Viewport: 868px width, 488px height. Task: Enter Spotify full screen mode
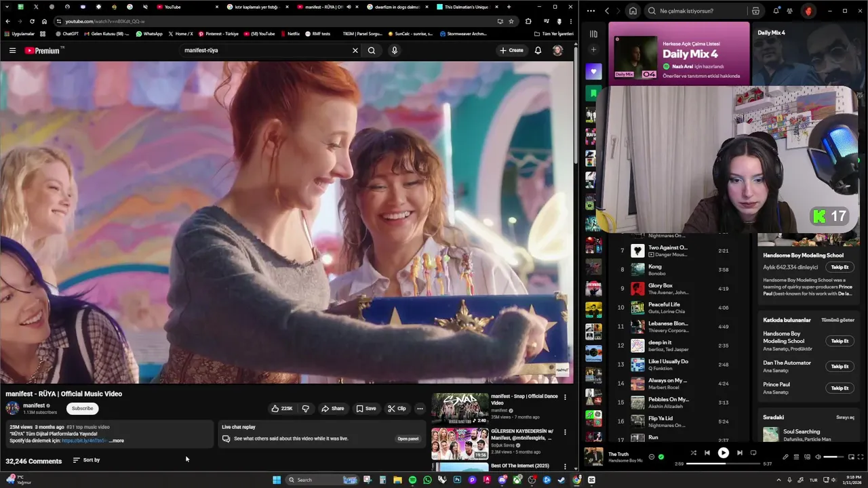point(861,457)
